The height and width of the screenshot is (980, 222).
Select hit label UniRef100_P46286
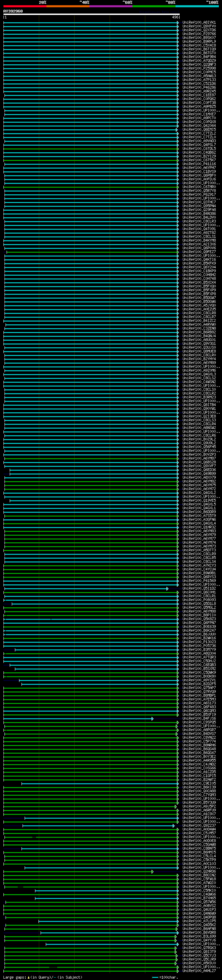tap(199, 88)
